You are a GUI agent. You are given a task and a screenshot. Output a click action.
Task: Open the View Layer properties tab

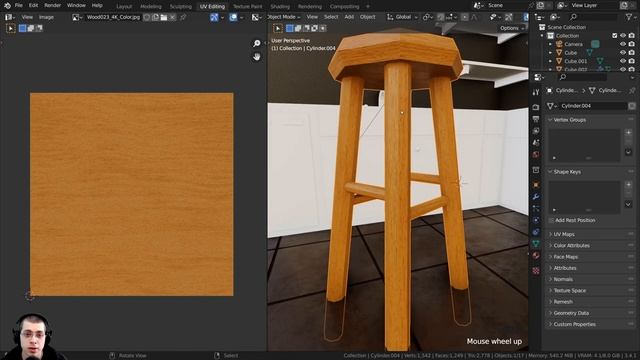[x=536, y=131]
